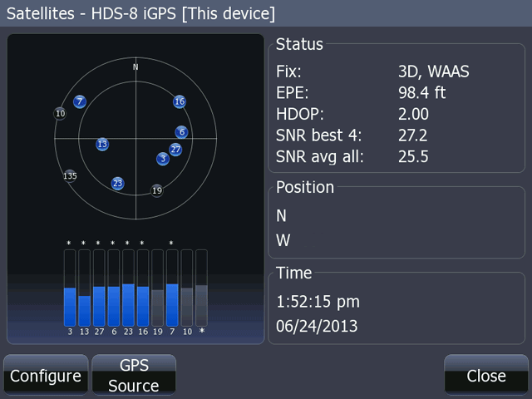Click the Time section heading

pos(293,273)
